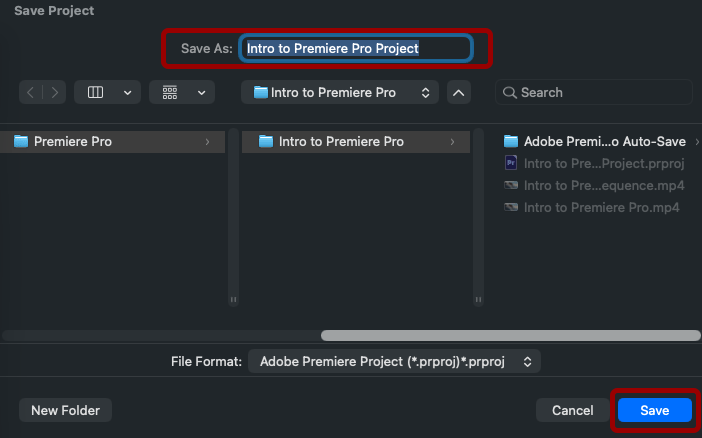Click the Cancel button
This screenshot has width=702, height=438.
click(x=573, y=410)
